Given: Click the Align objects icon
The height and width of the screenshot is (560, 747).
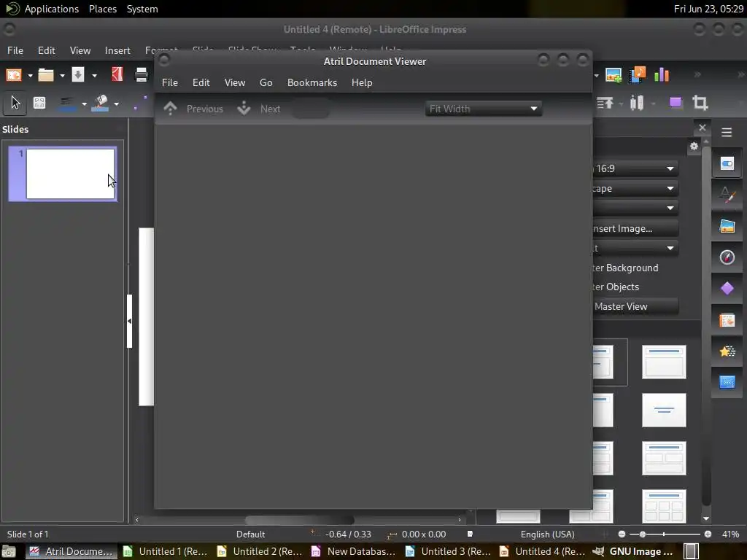Looking at the screenshot, I should [x=605, y=103].
